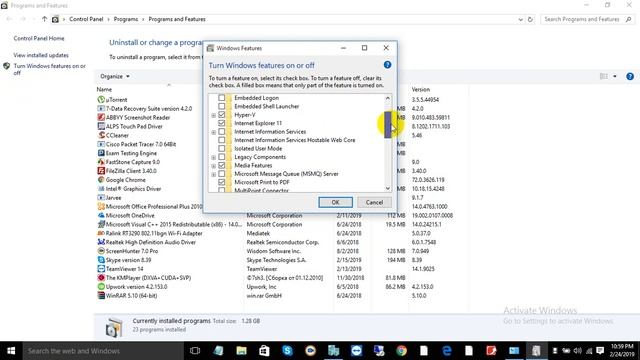Click the CCleaner program icon

point(101,135)
